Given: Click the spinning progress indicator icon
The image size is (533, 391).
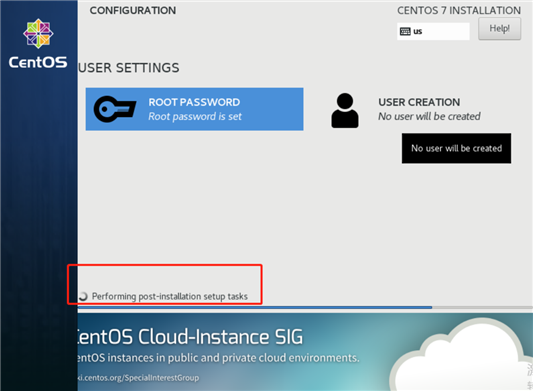Looking at the screenshot, I should pos(83,296).
